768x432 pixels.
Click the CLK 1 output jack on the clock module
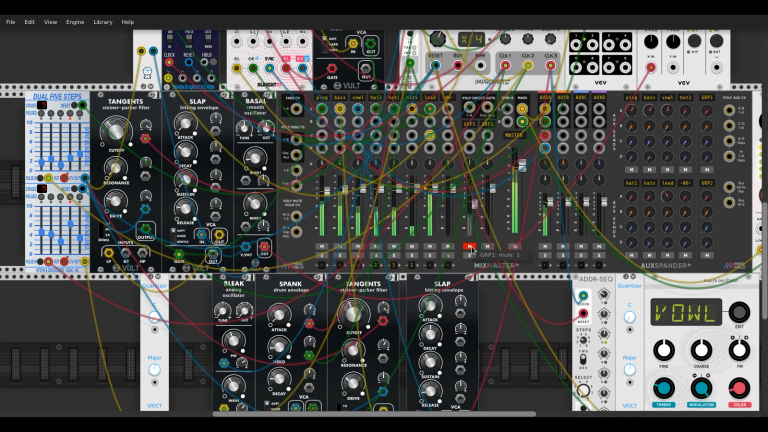click(505, 66)
